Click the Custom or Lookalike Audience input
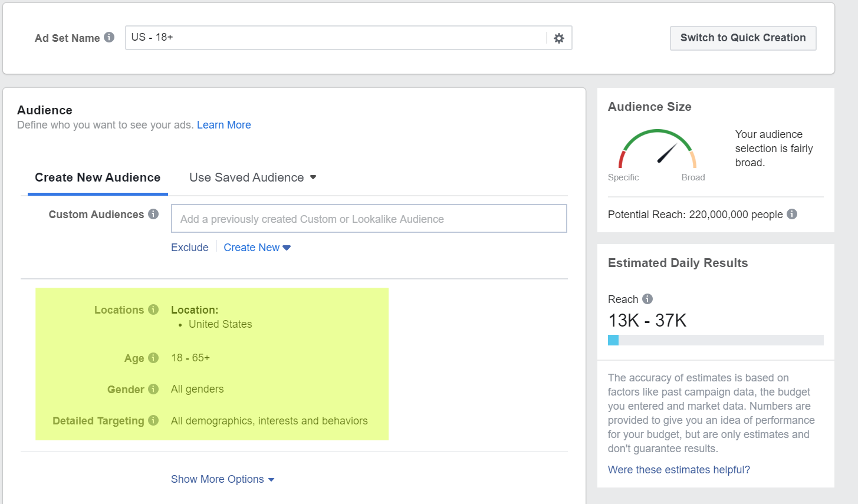Image resolution: width=858 pixels, height=504 pixels. point(369,219)
